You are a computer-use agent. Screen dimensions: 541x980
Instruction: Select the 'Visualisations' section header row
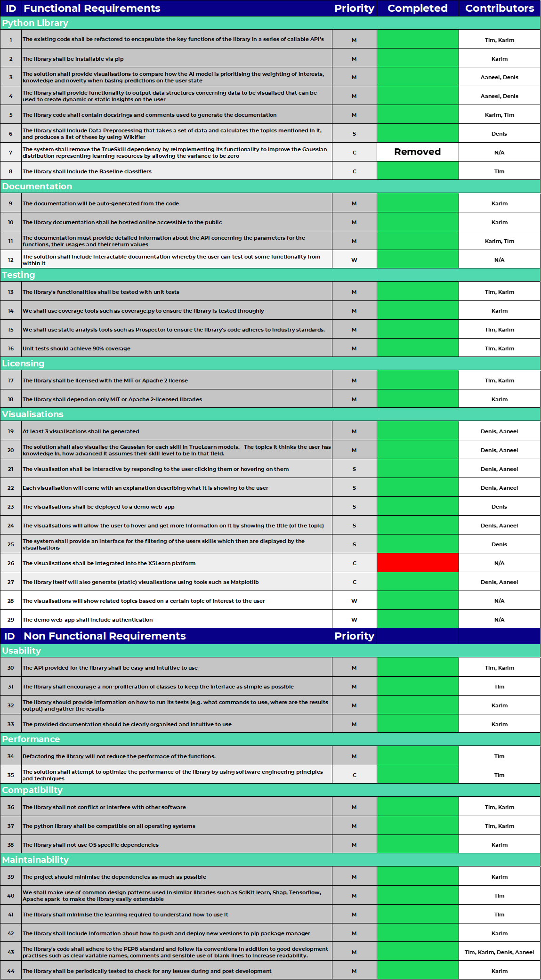click(x=270, y=414)
